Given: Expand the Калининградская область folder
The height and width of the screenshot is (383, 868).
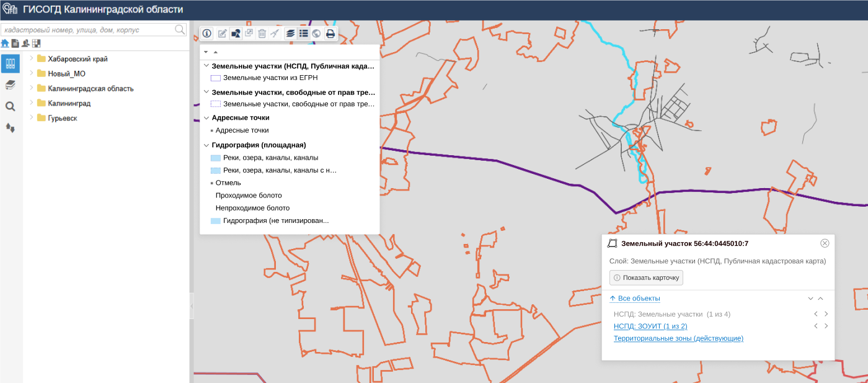Looking at the screenshot, I should (31, 88).
